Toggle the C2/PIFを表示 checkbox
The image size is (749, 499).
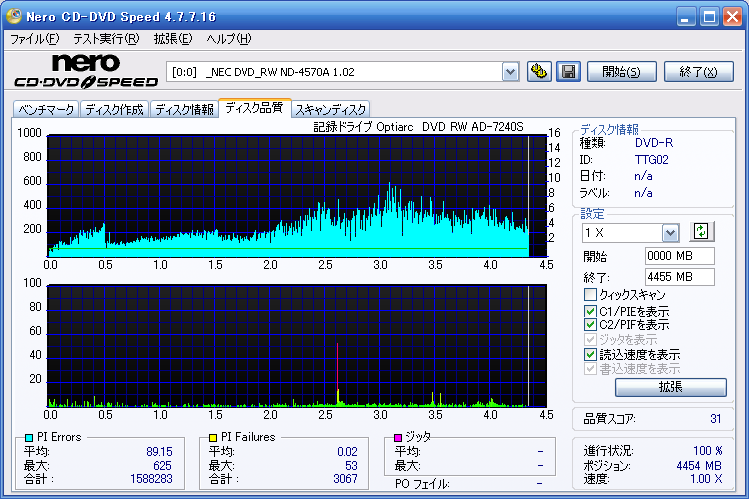(590, 325)
